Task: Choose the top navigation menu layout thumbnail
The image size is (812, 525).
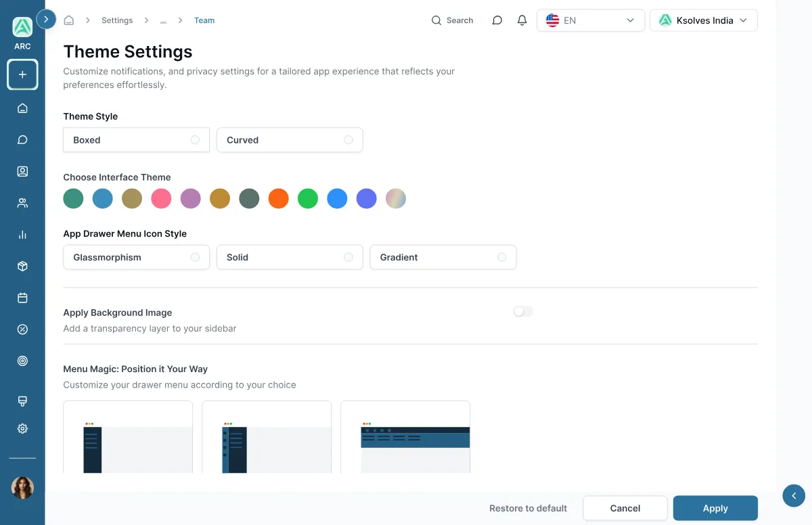Action: [405, 437]
